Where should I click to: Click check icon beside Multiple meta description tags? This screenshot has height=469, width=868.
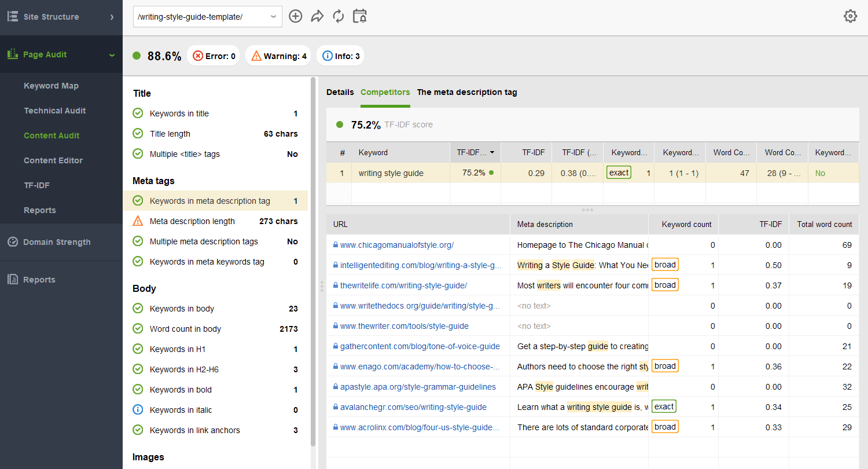138,241
